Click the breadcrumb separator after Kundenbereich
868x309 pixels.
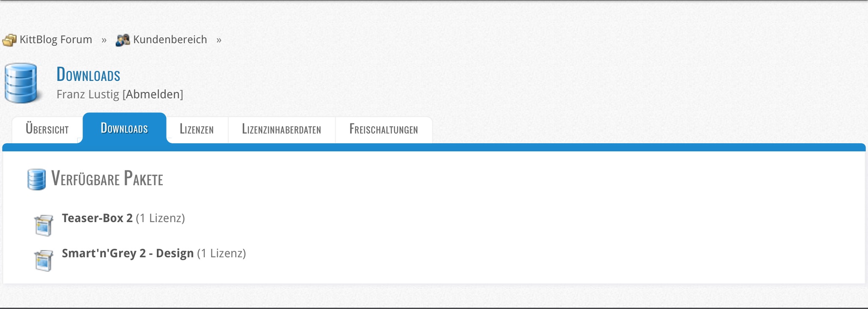click(x=219, y=40)
